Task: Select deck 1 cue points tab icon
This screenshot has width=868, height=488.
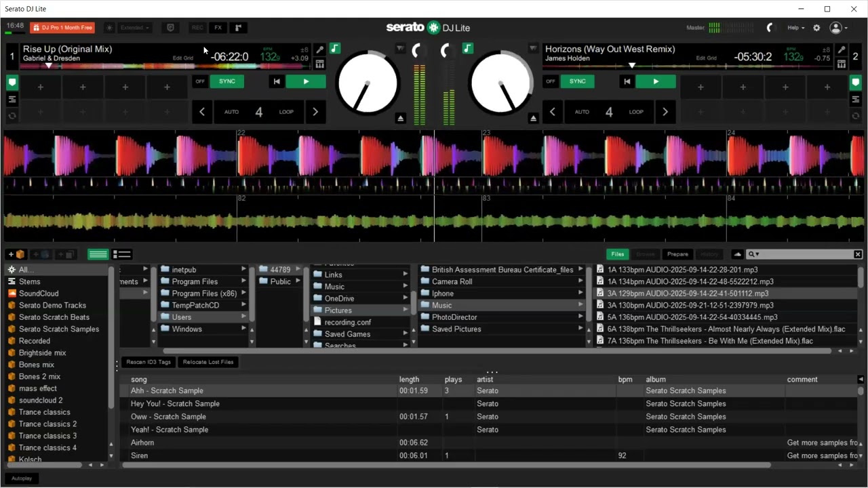Action: coord(12,83)
